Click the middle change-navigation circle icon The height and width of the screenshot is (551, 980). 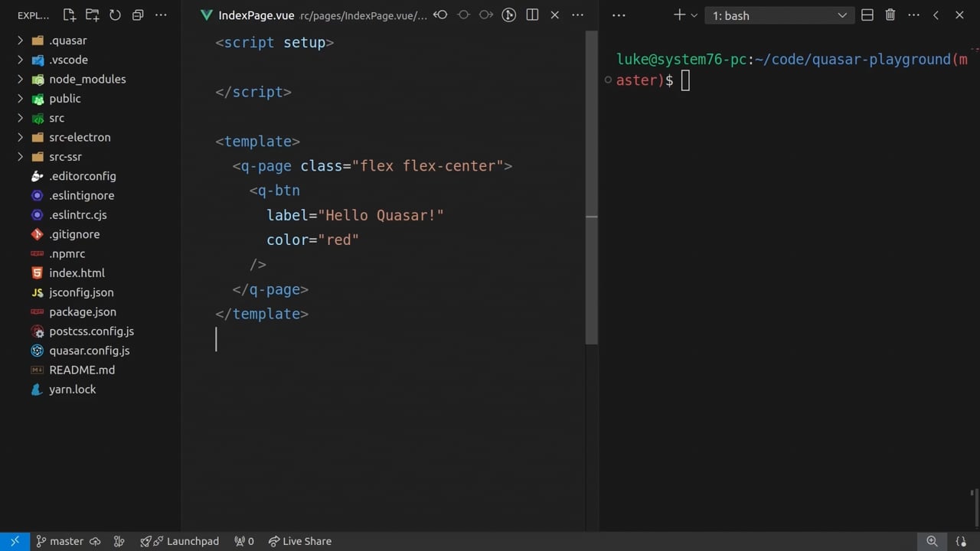[x=463, y=15]
